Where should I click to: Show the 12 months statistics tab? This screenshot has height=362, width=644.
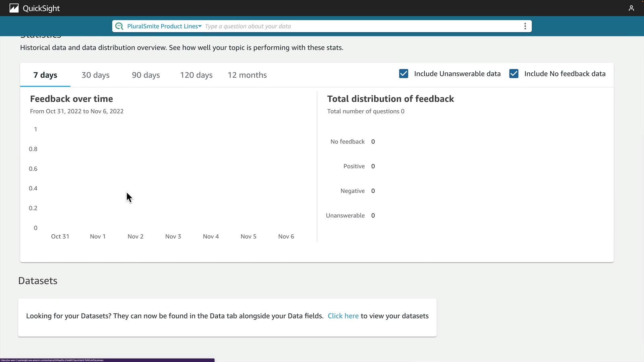point(247,75)
